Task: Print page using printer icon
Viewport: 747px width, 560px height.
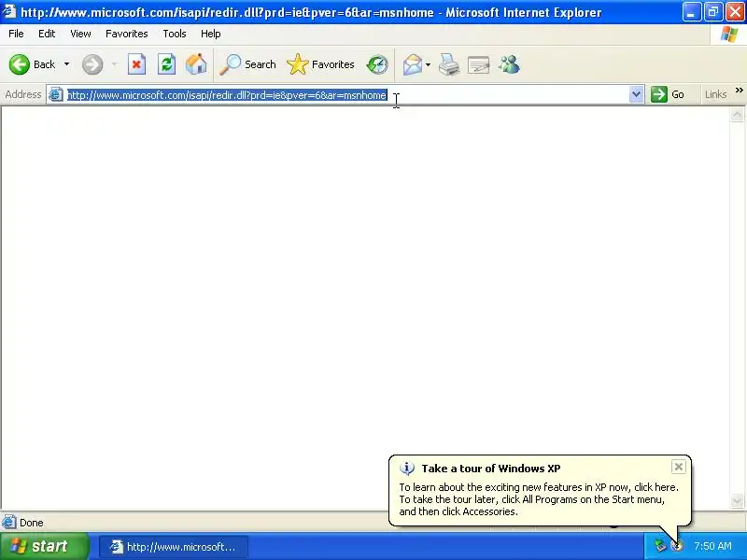Action: (449, 64)
